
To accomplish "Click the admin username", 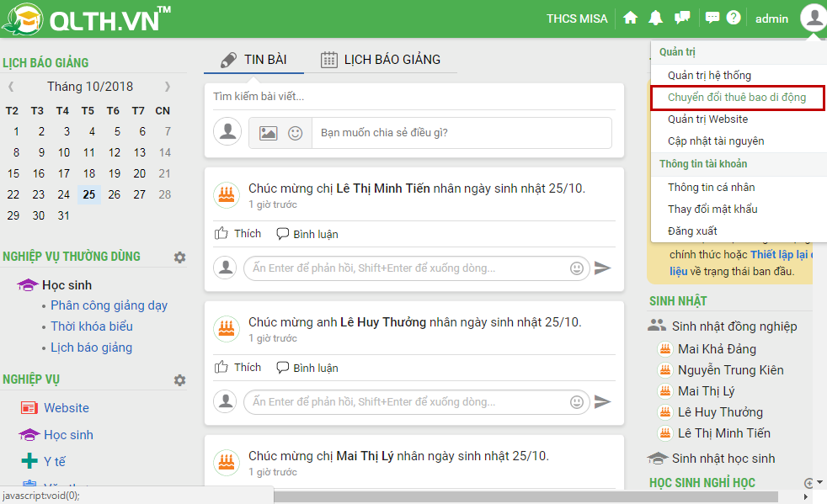I will tap(771, 19).
